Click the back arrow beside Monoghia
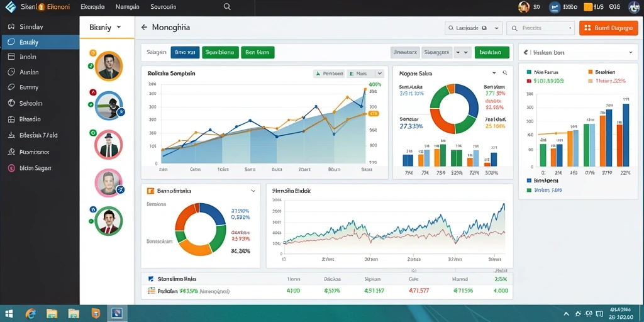This screenshot has width=644, height=322. (x=144, y=28)
